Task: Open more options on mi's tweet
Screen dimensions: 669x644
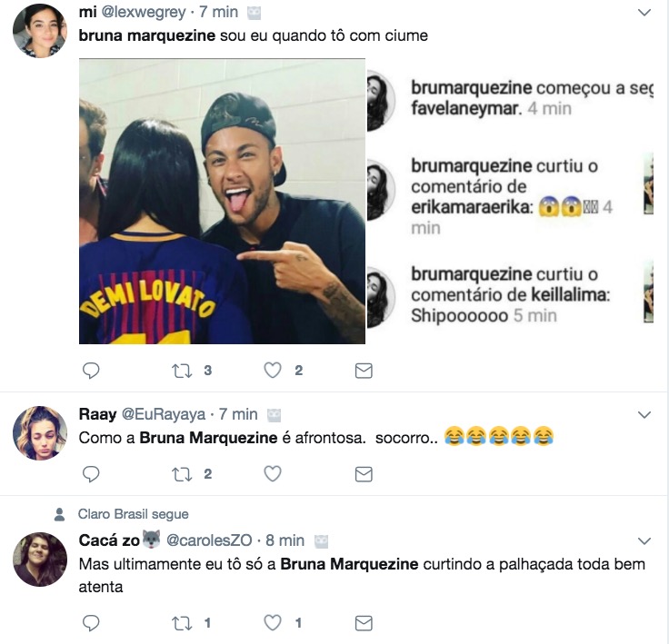Action: [644, 13]
